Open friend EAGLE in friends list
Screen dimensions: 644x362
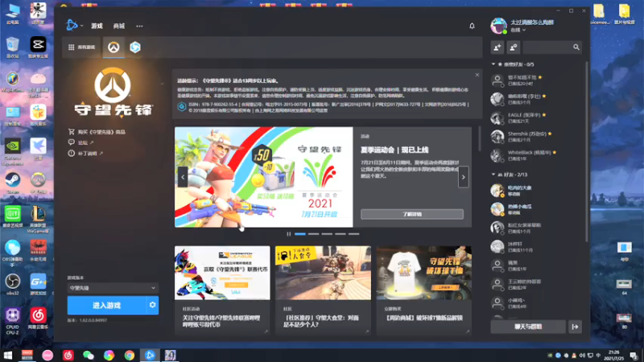[536, 117]
